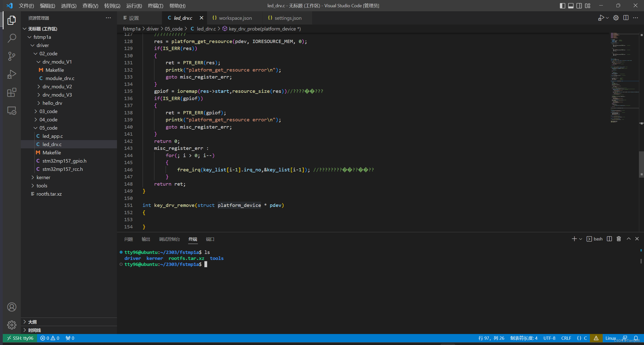
Task: Open the 终端(T) menu
Action: click(155, 6)
